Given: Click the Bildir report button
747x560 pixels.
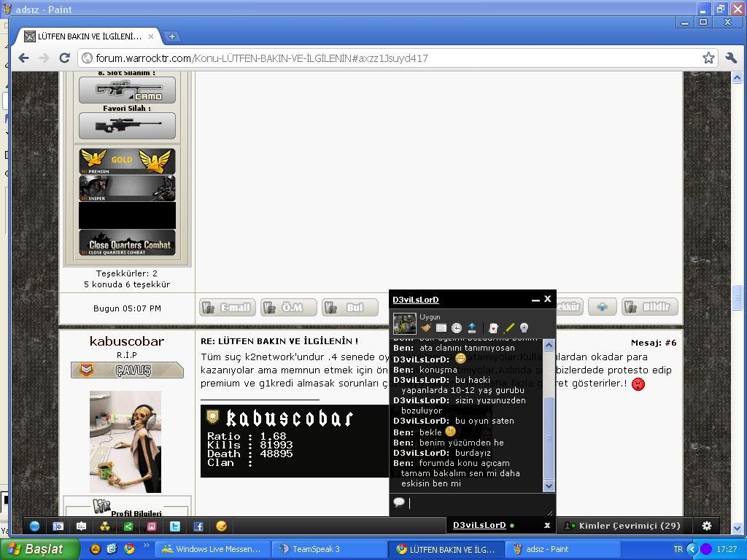Looking at the screenshot, I should pyautogui.click(x=649, y=307).
